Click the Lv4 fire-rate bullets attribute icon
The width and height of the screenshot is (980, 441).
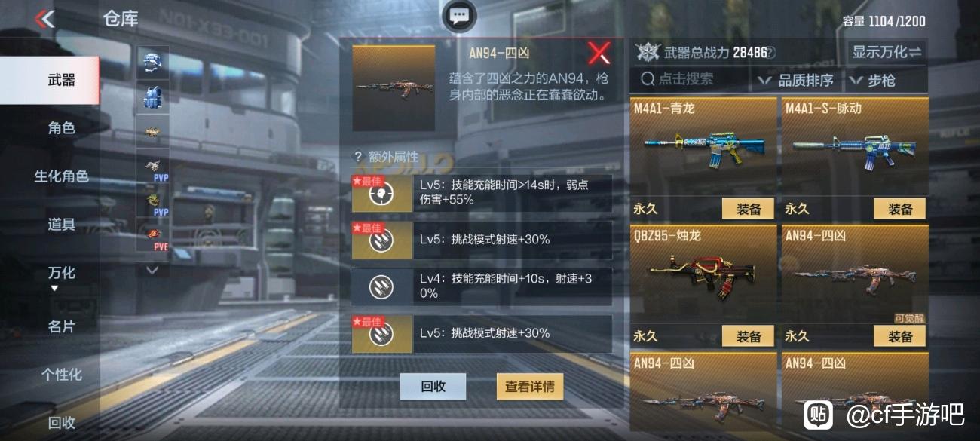coord(381,286)
